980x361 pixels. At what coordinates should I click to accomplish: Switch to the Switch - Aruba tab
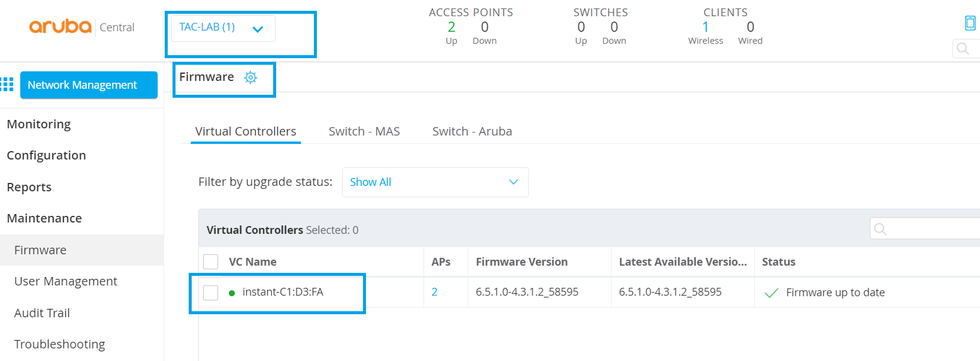click(472, 131)
